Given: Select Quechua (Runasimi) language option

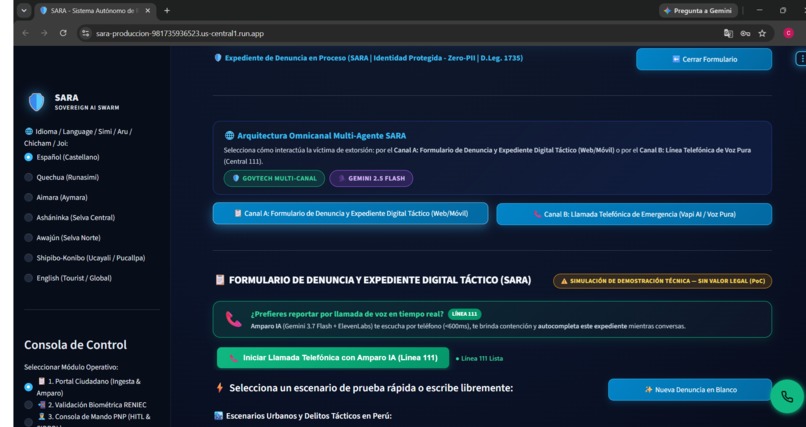Looking at the screenshot, I should tap(62, 177).
